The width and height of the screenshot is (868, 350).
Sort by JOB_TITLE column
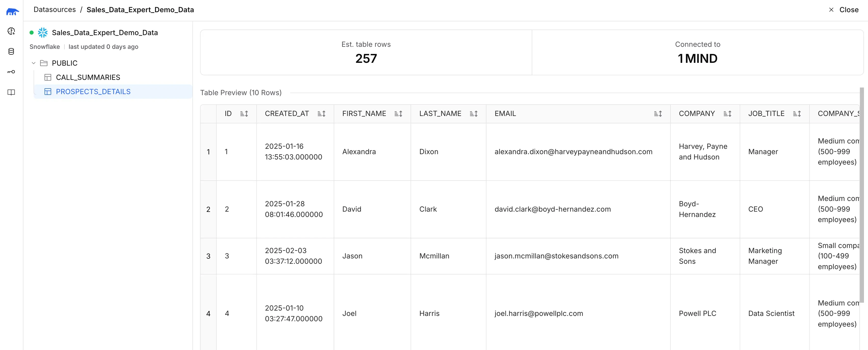click(x=796, y=114)
